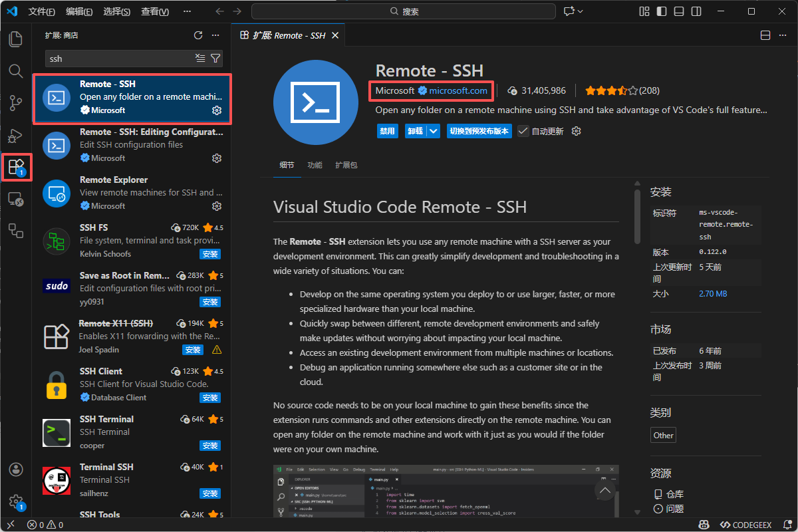Toggle secondary side bar layout icon
The image size is (798, 532).
point(695,11)
